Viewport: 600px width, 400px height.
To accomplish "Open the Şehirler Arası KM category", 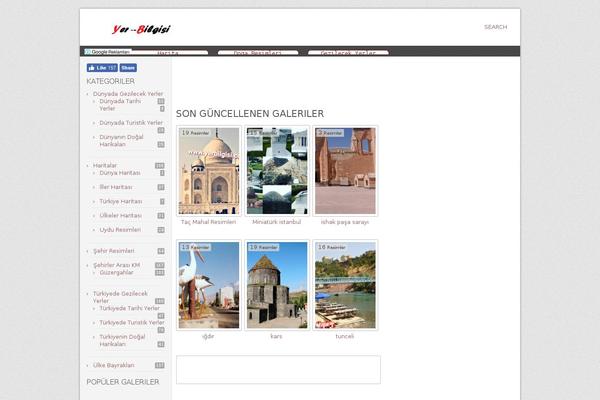I will point(116,265).
